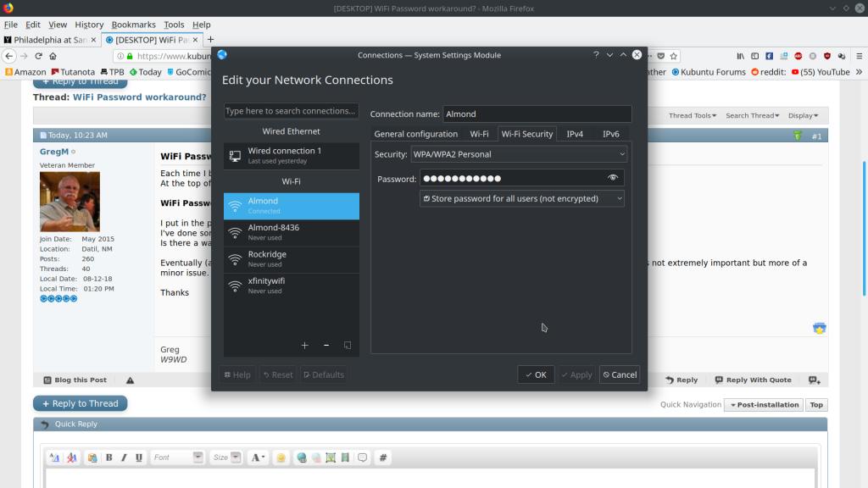The image size is (868, 488).
Task: Click the underline icon in Quick Reply editor
Action: [x=139, y=457]
